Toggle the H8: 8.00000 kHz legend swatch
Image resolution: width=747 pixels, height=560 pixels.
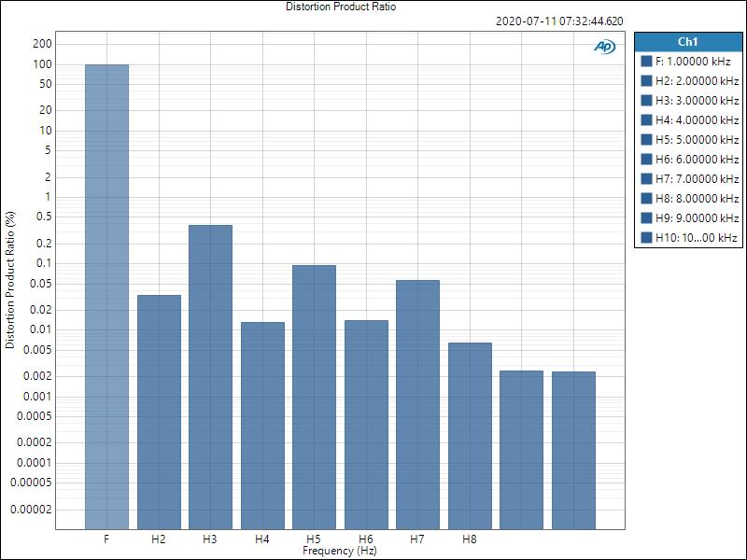646,198
